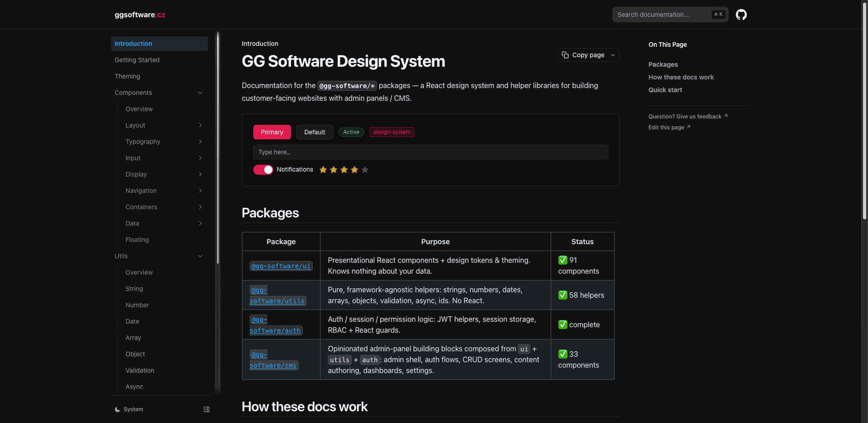Click the sidebar collapse icon
This screenshot has height=423, width=868.
tap(207, 409)
